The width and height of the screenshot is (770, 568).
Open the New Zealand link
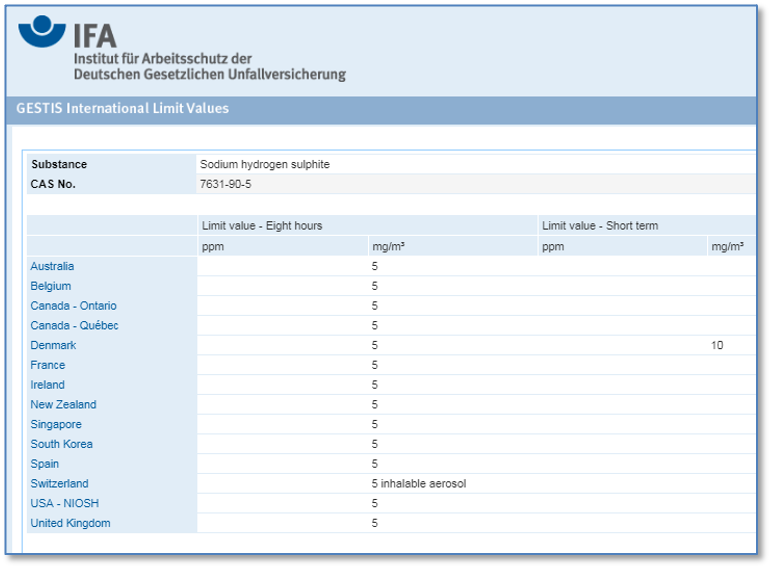[x=63, y=404]
